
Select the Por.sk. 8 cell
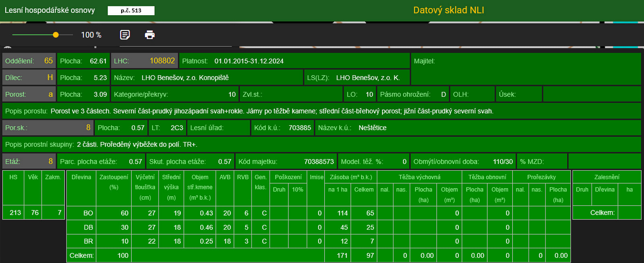[x=48, y=128]
